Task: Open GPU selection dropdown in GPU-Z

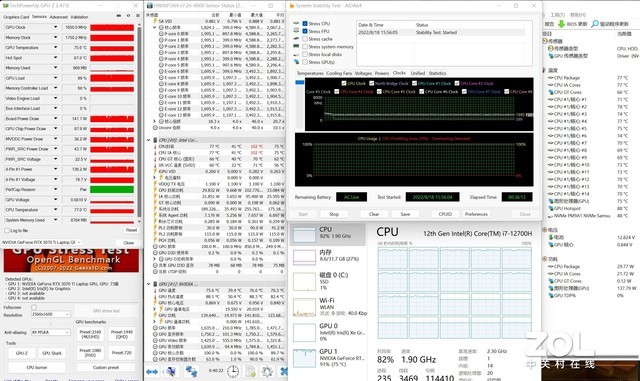Action: point(41,242)
